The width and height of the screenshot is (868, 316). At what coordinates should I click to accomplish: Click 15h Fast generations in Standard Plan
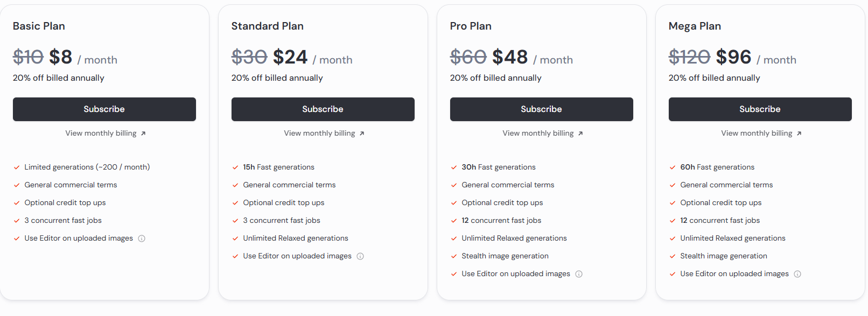pos(278,167)
